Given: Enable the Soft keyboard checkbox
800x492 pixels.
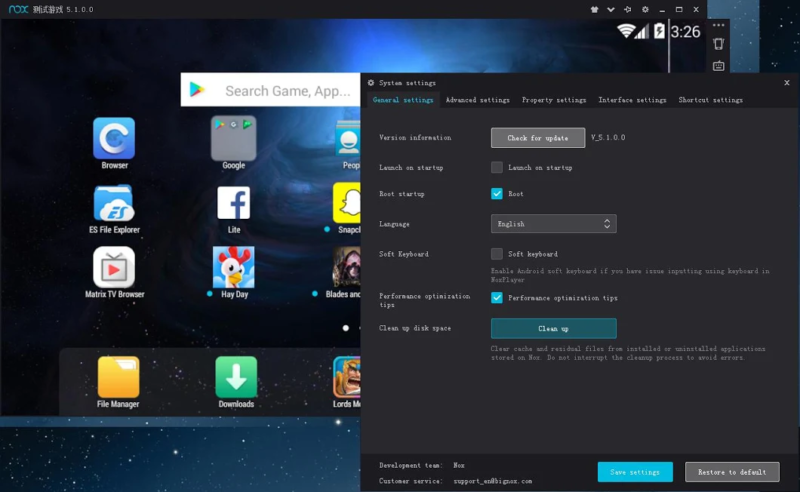Looking at the screenshot, I should (497, 254).
